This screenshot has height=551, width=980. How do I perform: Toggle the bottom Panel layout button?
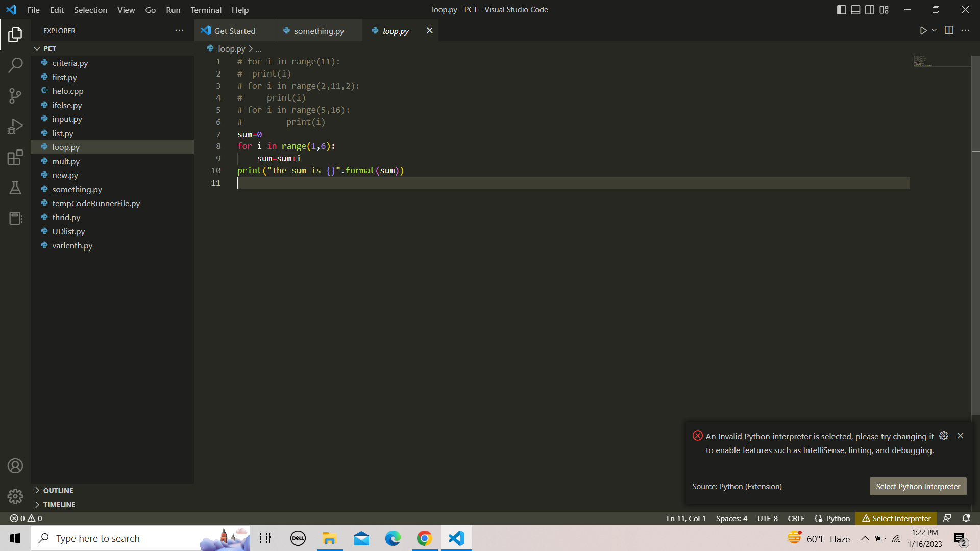855,10
